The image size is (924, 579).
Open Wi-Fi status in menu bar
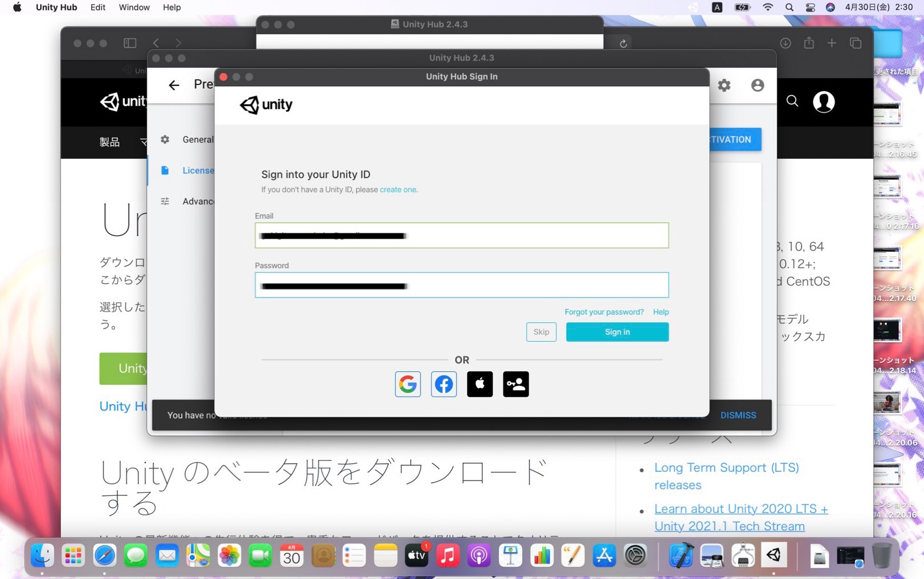pyautogui.click(x=768, y=7)
